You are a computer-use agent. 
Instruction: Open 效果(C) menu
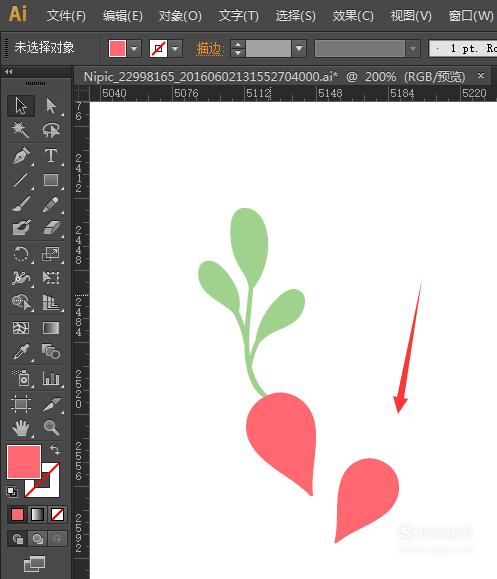tap(353, 16)
